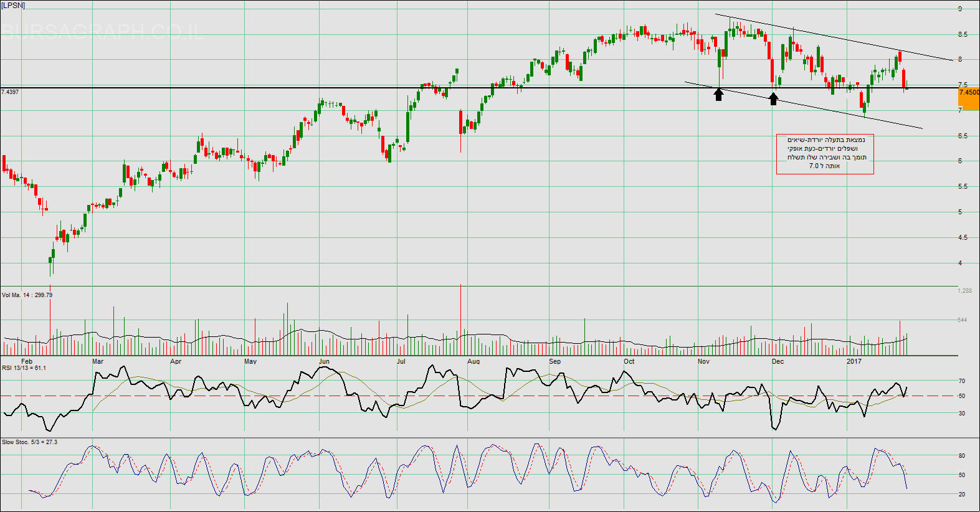Click the 5.5 value on the price axis

tap(963, 186)
